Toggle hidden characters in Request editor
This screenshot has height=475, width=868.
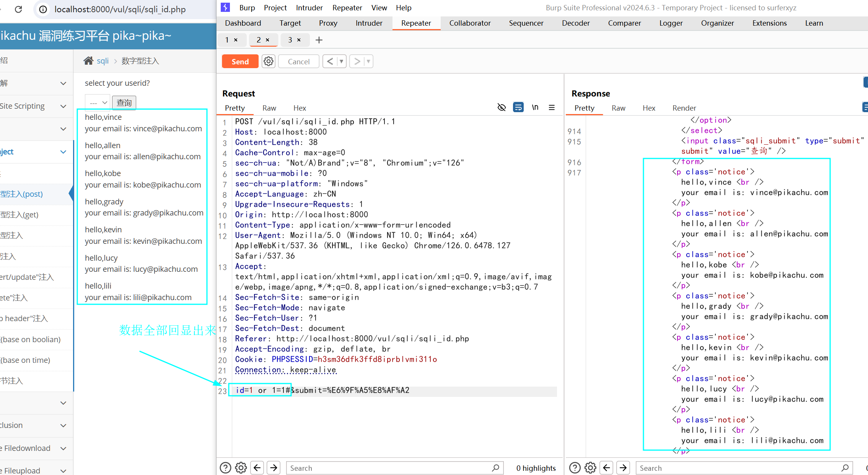click(502, 107)
